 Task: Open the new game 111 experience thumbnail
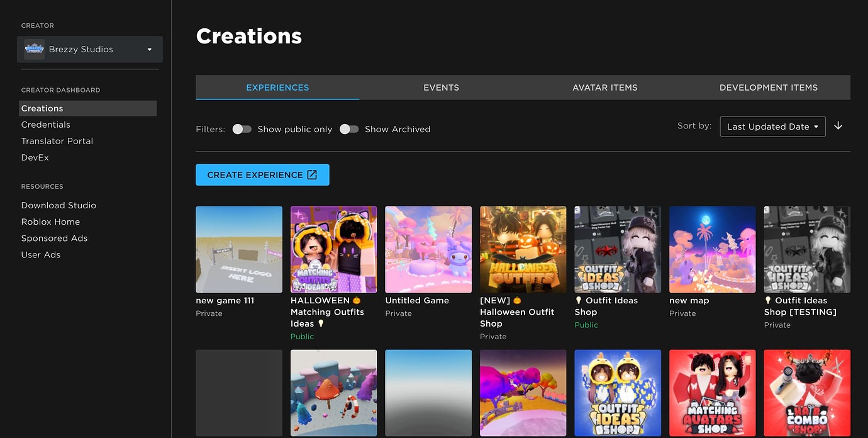point(239,249)
